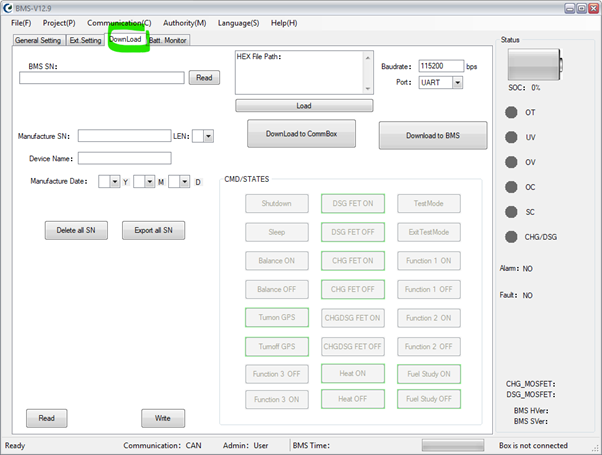Screen dimensions: 602x455
Task: Open the Project(P) menu
Action: pyautogui.click(x=59, y=23)
